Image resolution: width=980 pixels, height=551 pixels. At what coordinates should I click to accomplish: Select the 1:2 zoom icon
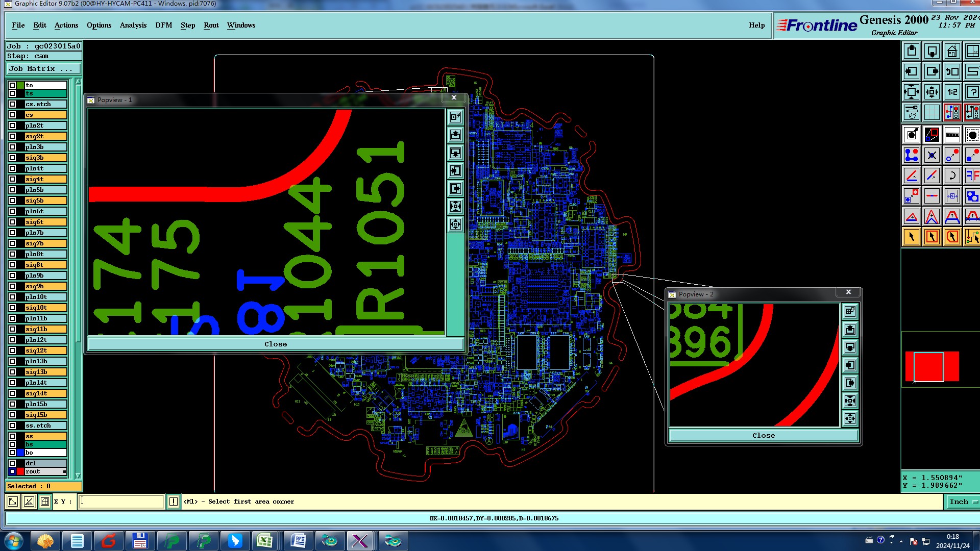tap(952, 92)
